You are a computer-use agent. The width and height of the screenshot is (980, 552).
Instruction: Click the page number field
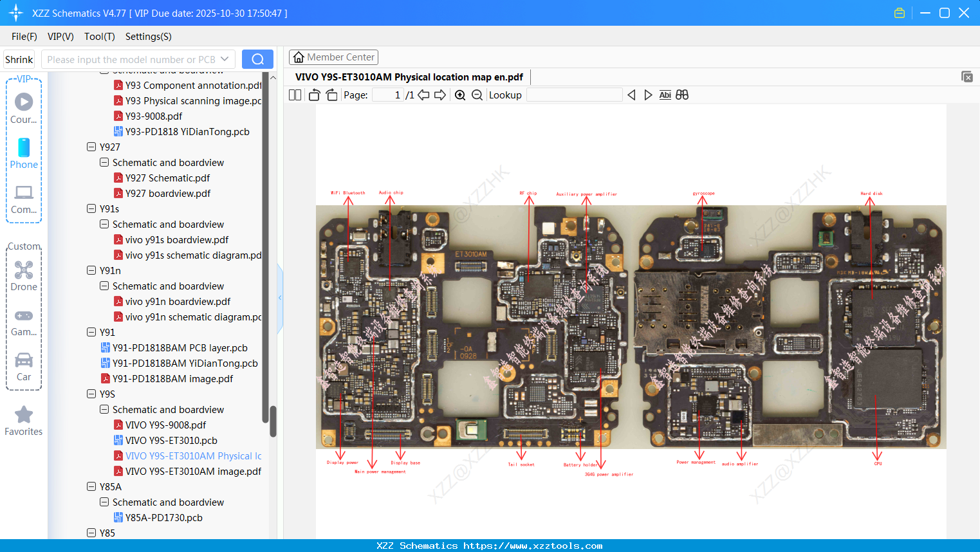coord(388,95)
